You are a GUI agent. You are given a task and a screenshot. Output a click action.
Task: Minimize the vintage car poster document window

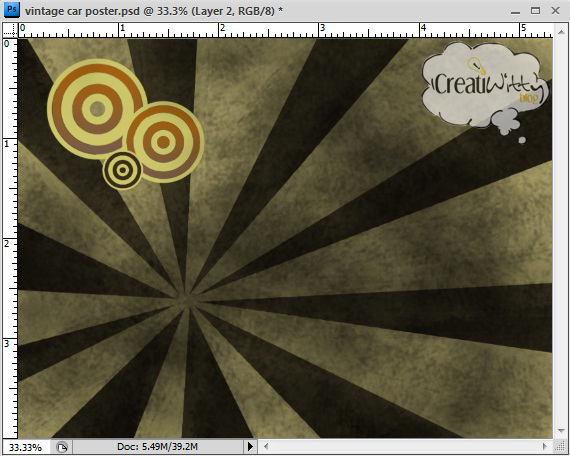515,12
